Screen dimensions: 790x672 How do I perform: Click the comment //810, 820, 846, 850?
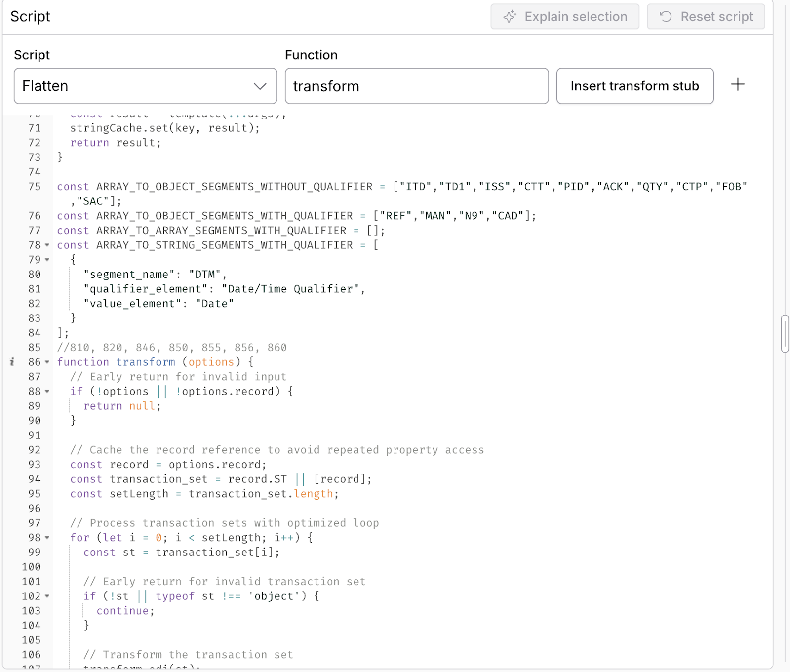172,348
